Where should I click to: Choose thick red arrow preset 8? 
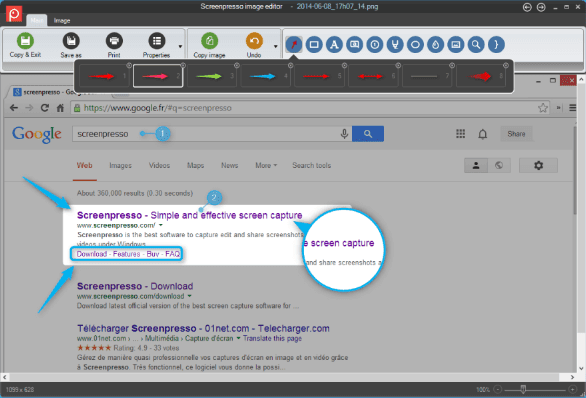click(481, 76)
